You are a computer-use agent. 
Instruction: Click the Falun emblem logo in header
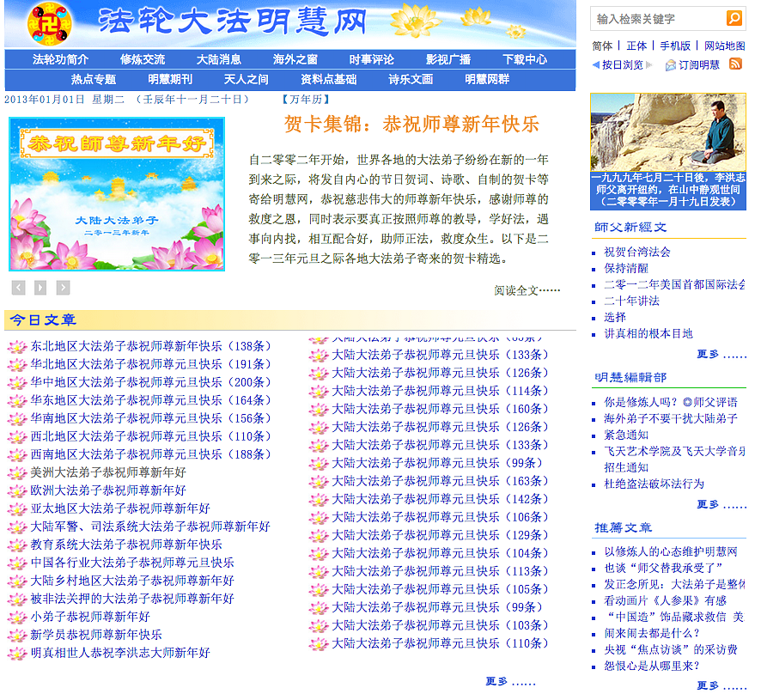tap(50, 21)
